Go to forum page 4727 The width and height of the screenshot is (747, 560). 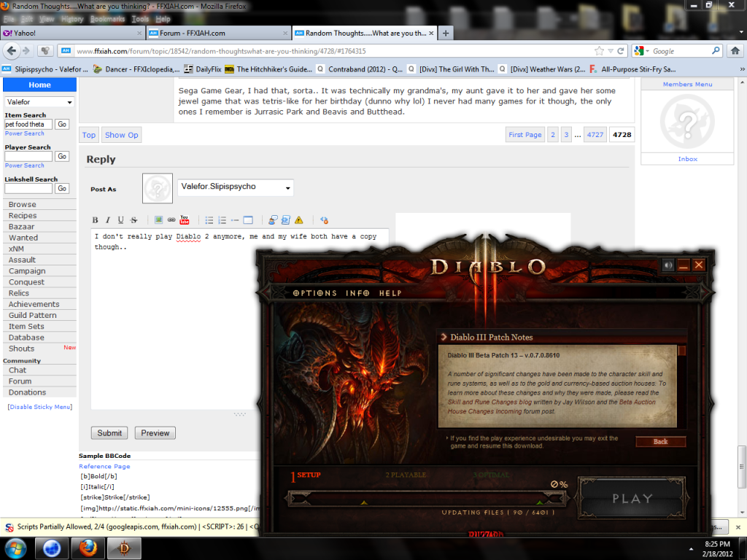tap(595, 135)
